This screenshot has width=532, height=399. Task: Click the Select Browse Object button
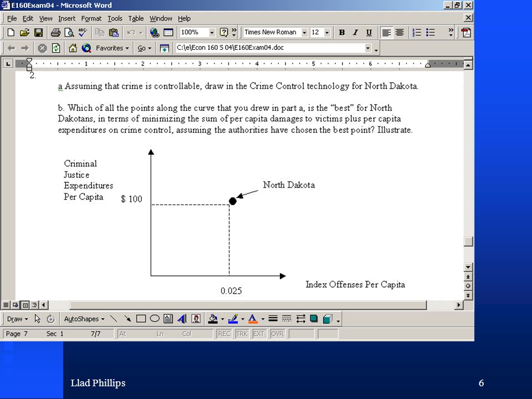468,286
